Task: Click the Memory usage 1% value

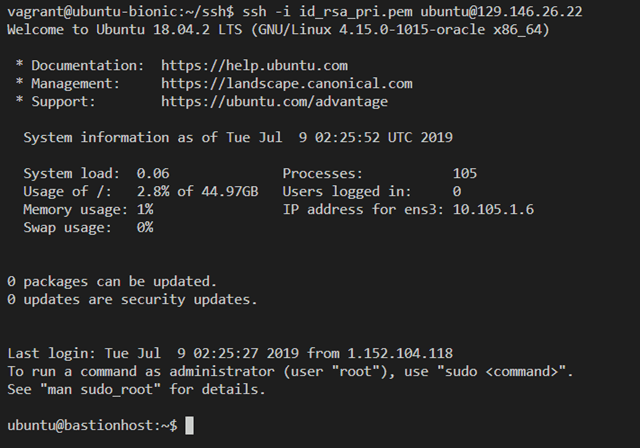Action: pos(145,209)
